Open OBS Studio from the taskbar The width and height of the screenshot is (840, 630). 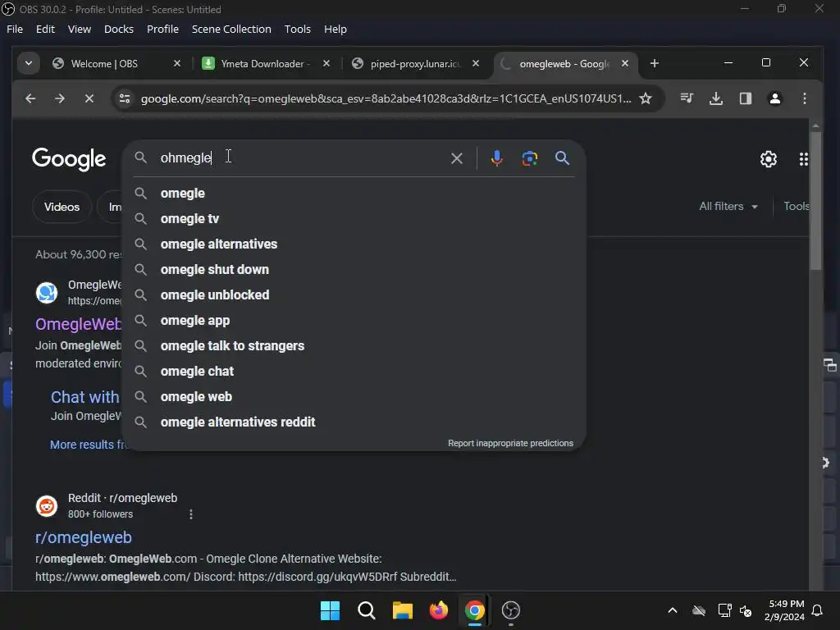[510, 610]
